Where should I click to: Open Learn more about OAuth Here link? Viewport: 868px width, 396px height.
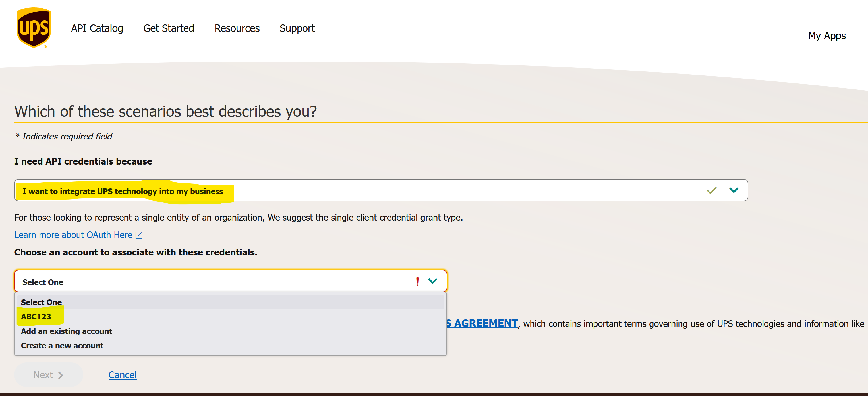point(73,235)
